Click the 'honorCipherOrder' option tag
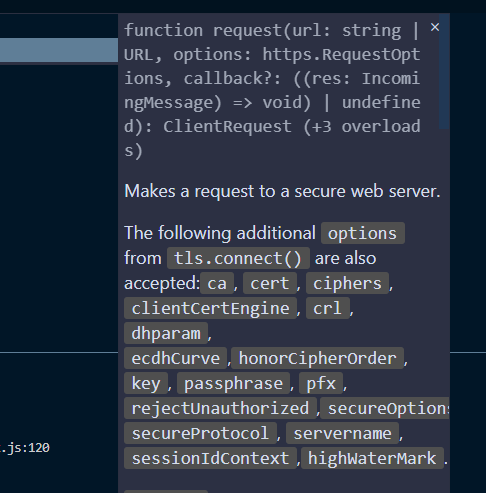486x493 pixels. pos(318,358)
